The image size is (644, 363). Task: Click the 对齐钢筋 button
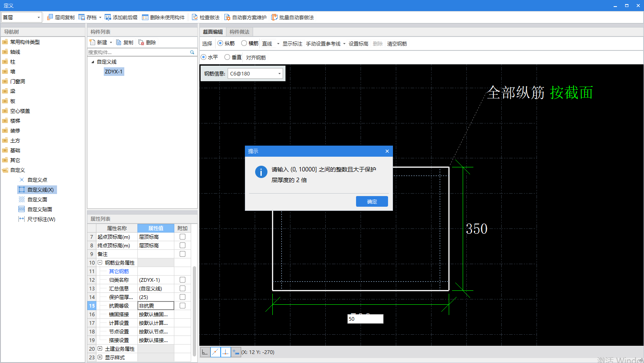pyautogui.click(x=256, y=57)
